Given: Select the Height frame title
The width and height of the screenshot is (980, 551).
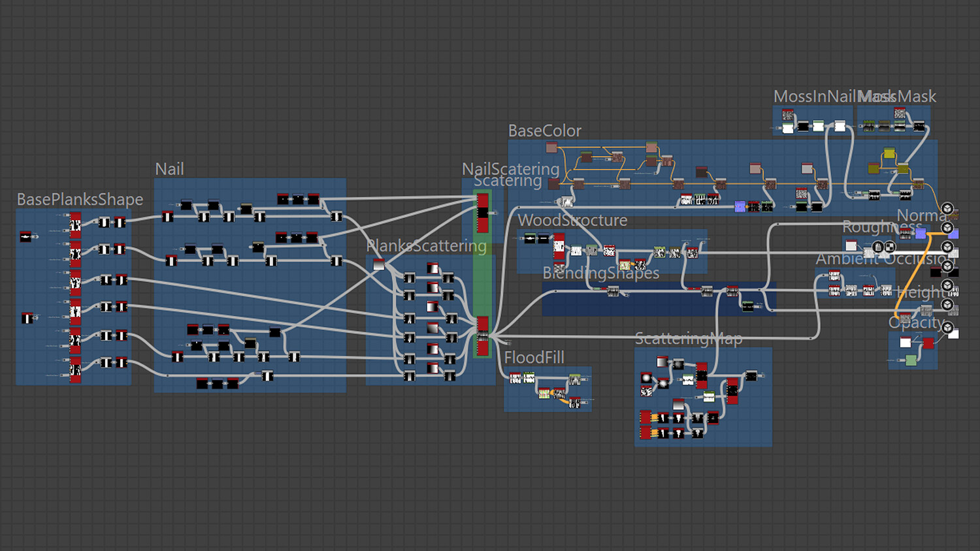Looking at the screenshot, I should [x=921, y=292].
